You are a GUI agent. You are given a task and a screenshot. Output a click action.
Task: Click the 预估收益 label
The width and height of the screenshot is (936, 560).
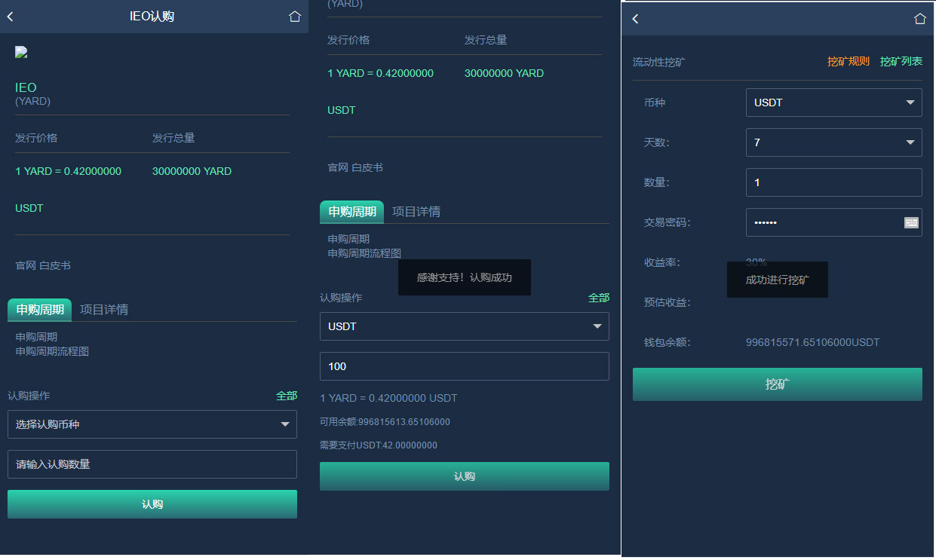[667, 302]
